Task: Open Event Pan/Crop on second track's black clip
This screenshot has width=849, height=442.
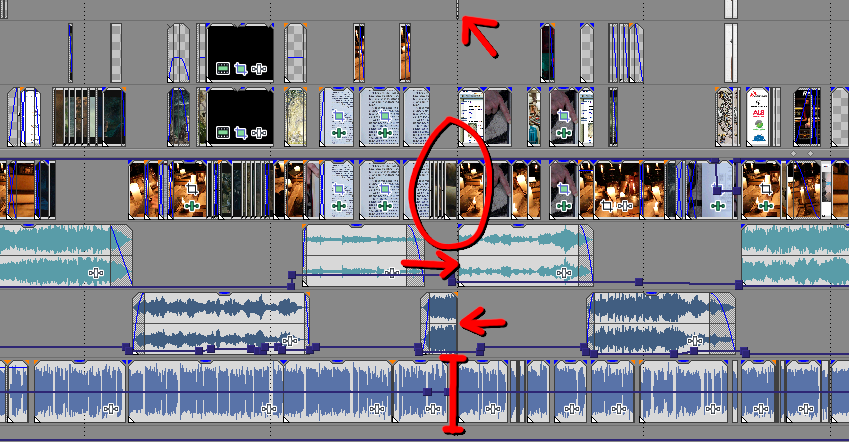Action: click(241, 133)
